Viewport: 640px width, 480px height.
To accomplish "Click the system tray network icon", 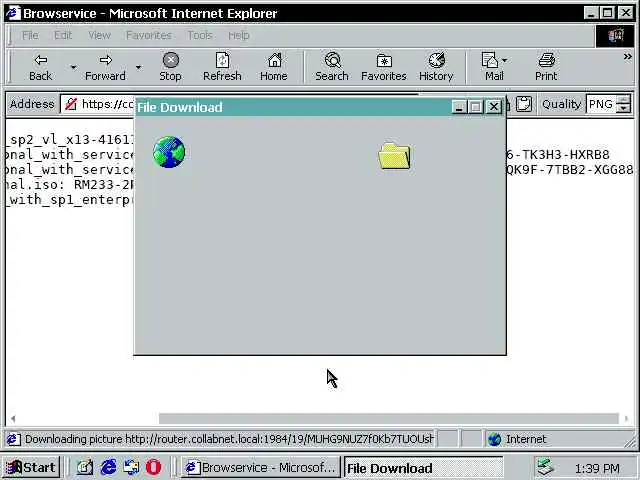I will tap(545, 467).
